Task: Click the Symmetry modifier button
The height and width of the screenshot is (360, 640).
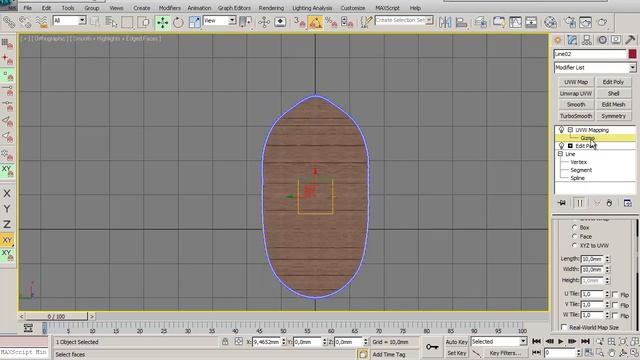Action: [613, 116]
